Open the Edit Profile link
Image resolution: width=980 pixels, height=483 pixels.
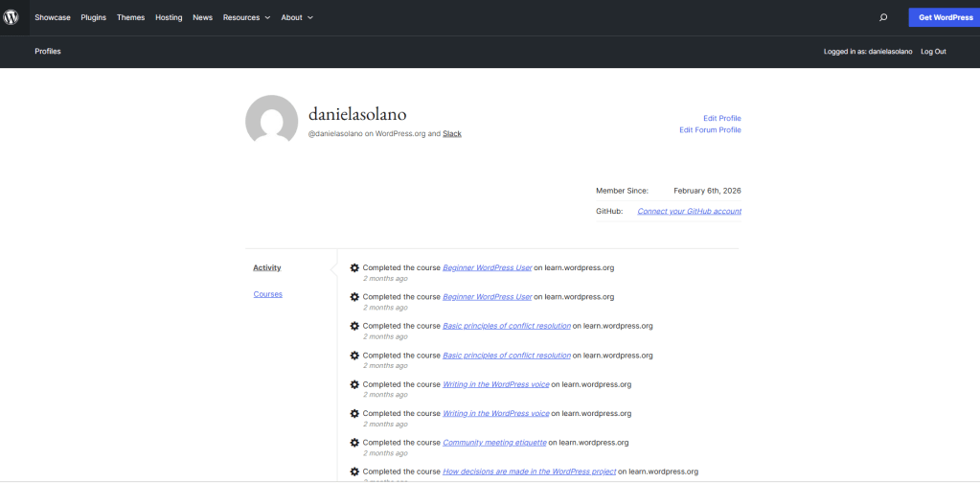(x=721, y=118)
